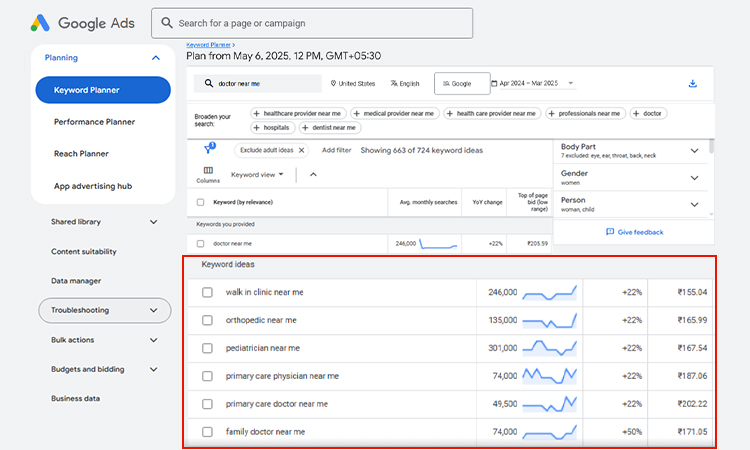The height and width of the screenshot is (450, 750).
Task: Expand the Shared library section
Action: pos(154,222)
